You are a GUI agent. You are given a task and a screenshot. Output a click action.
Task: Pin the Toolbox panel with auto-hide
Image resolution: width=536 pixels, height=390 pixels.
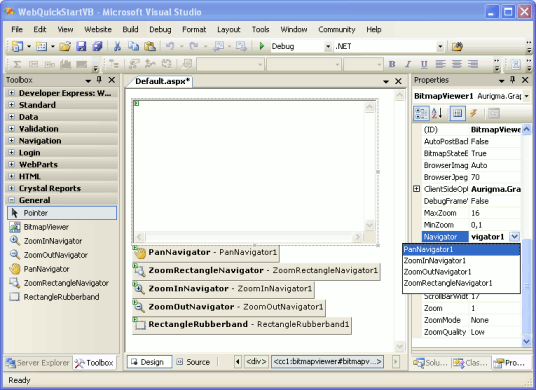[x=99, y=80]
